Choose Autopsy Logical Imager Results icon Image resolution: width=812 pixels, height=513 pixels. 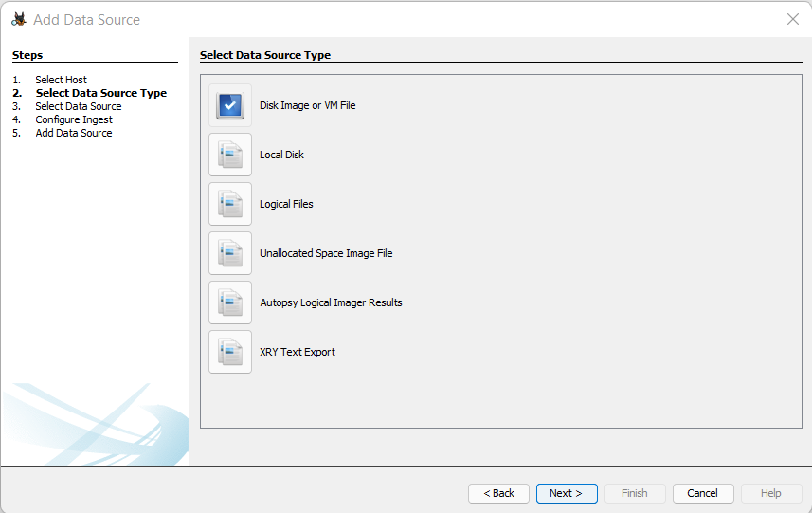230,302
